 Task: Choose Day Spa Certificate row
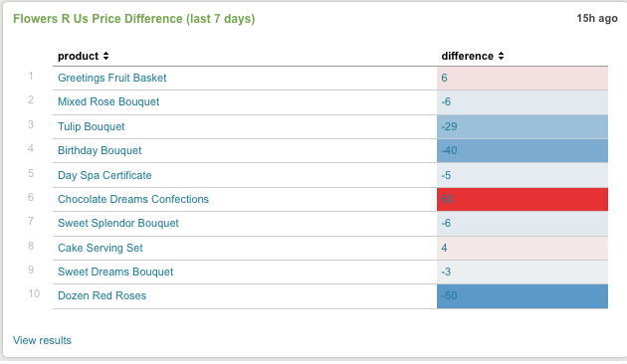(330, 175)
